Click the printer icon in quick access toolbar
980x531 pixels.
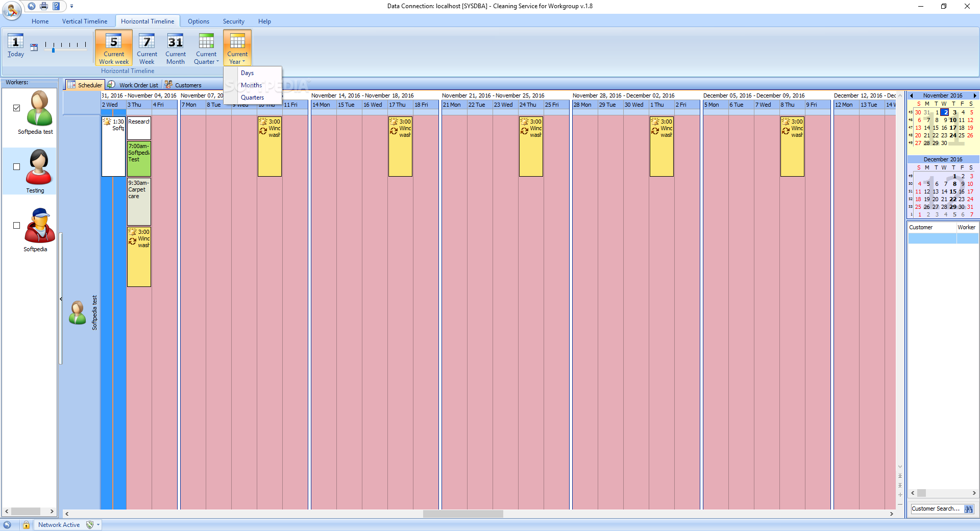[44, 6]
